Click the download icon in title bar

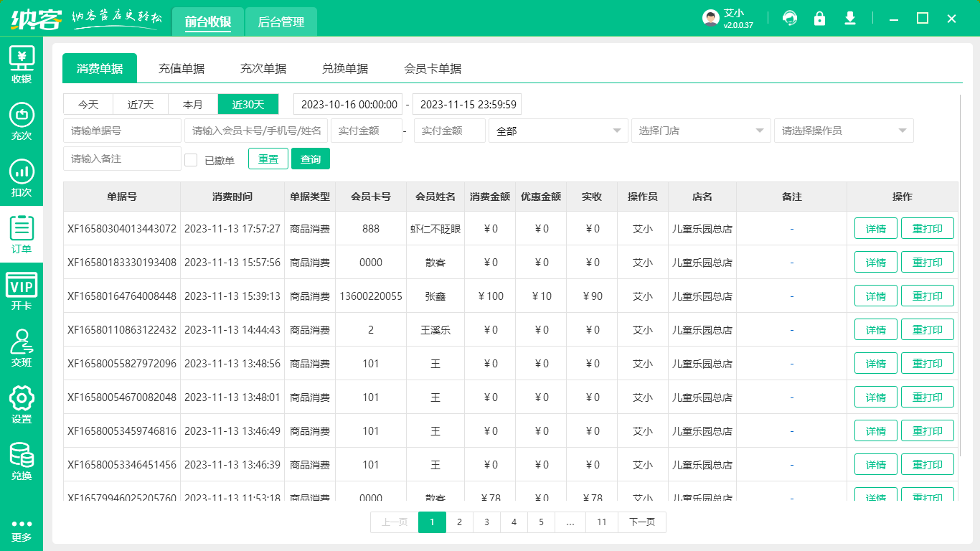click(850, 18)
